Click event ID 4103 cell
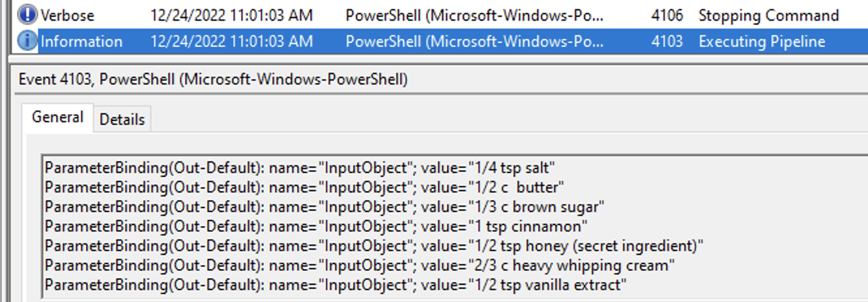868x302 pixels. [x=667, y=42]
